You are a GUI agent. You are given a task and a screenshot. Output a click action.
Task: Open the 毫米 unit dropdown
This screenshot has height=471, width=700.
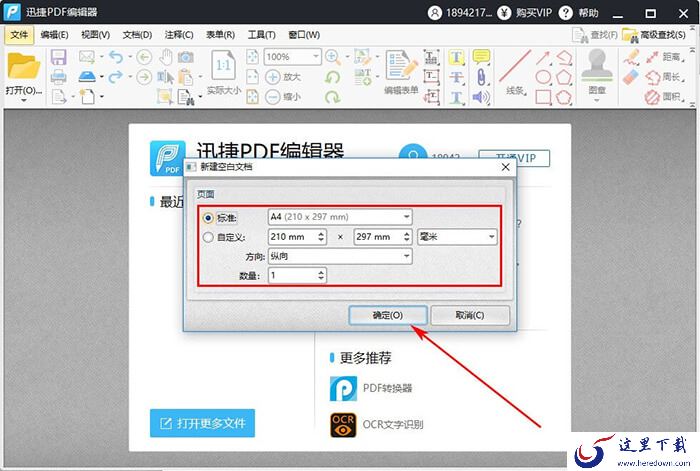(457, 237)
